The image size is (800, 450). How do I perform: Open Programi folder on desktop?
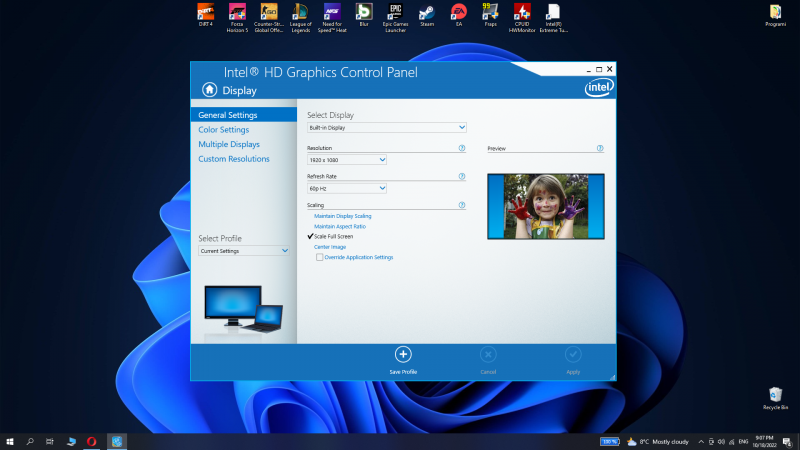[x=776, y=15]
